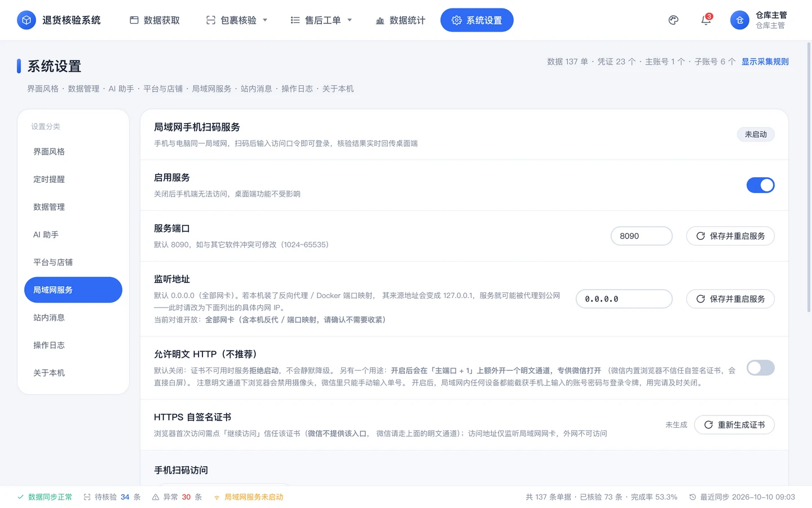Click the 重新生成证书 button
The width and height of the screenshot is (812, 508).
(x=734, y=425)
